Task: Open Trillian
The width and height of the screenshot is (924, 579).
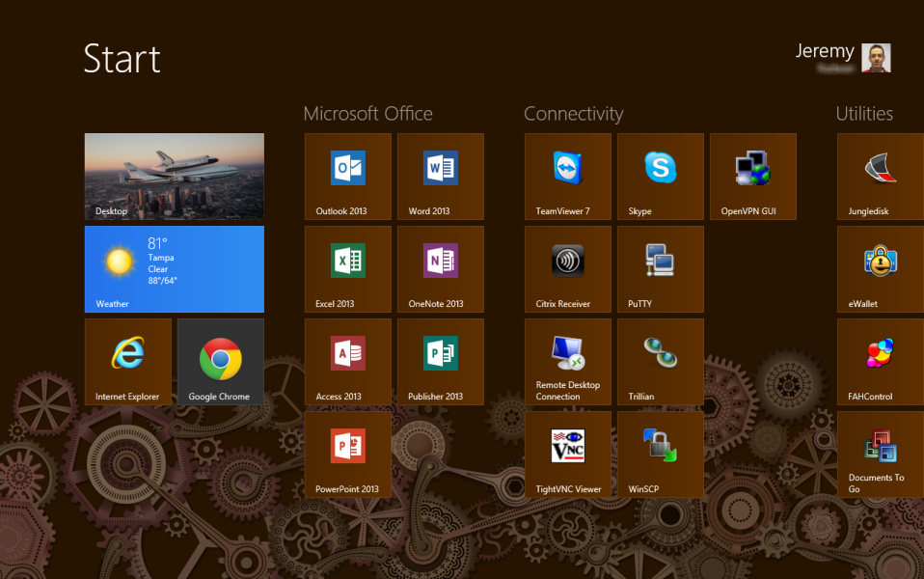Action: pyautogui.click(x=660, y=362)
